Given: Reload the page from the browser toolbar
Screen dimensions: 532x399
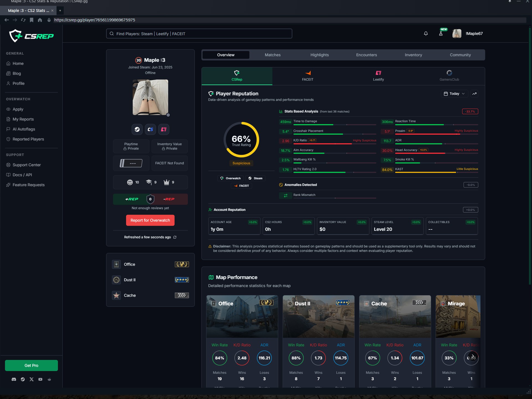Looking at the screenshot, I should pyautogui.click(x=23, y=20).
